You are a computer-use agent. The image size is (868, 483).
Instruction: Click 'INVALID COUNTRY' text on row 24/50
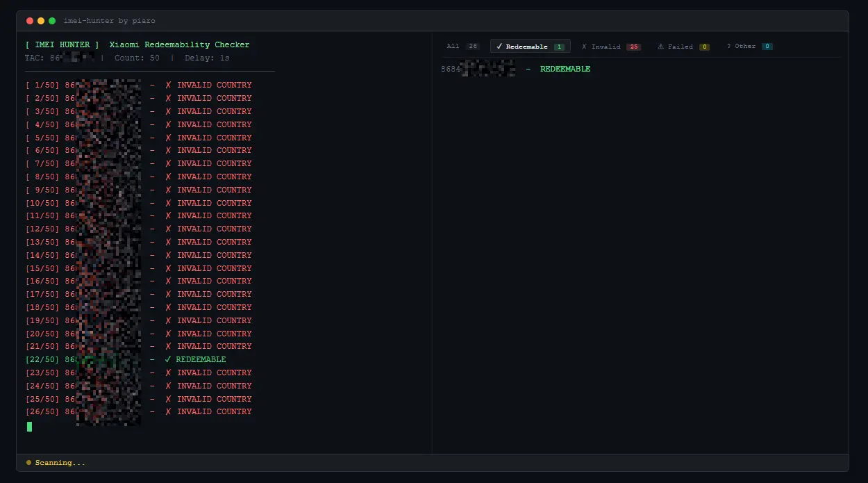click(215, 386)
